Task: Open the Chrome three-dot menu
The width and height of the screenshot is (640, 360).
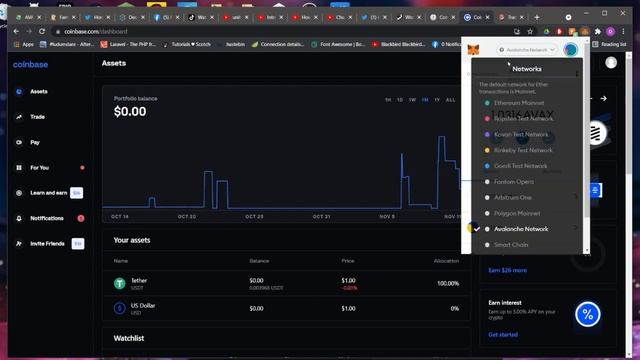Action: click(x=623, y=31)
